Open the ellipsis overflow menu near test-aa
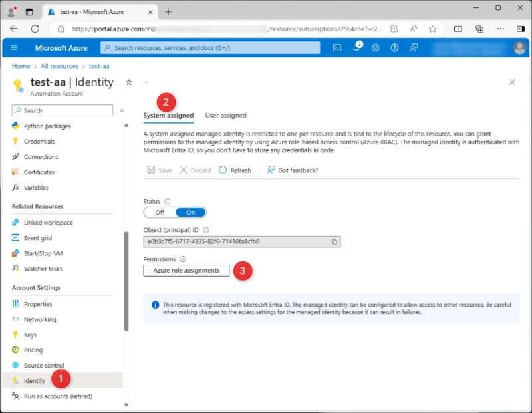Viewport: 532px width, 413px height. tap(144, 81)
